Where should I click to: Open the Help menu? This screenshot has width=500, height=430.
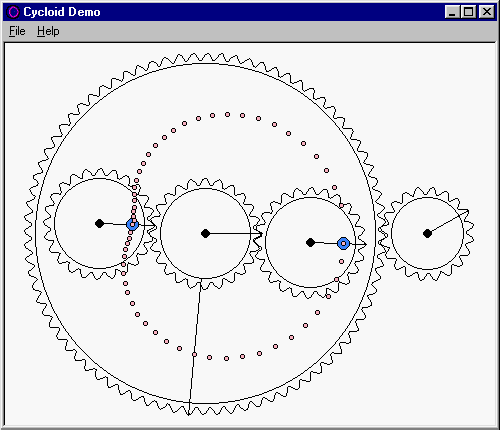48,31
